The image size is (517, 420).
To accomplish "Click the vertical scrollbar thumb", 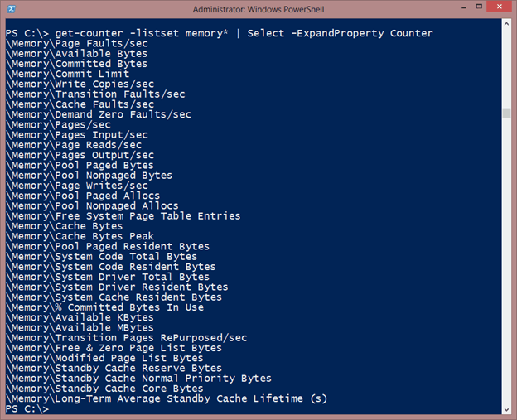I will point(506,113).
